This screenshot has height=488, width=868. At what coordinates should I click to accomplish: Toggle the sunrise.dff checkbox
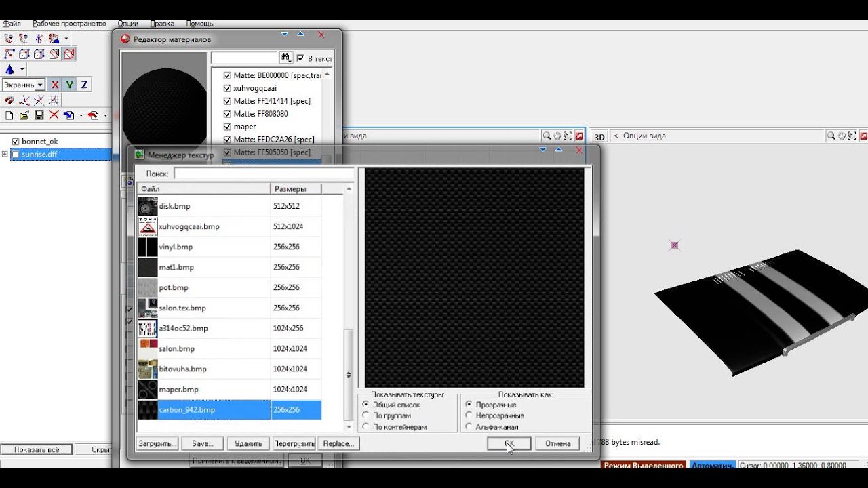click(16, 154)
